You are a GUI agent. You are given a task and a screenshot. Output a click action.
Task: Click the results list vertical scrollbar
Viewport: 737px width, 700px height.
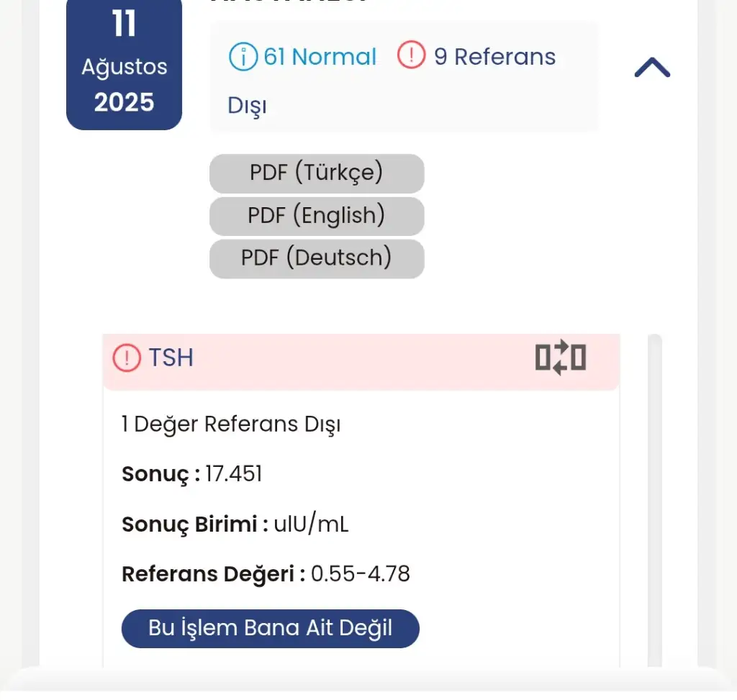pos(654,504)
